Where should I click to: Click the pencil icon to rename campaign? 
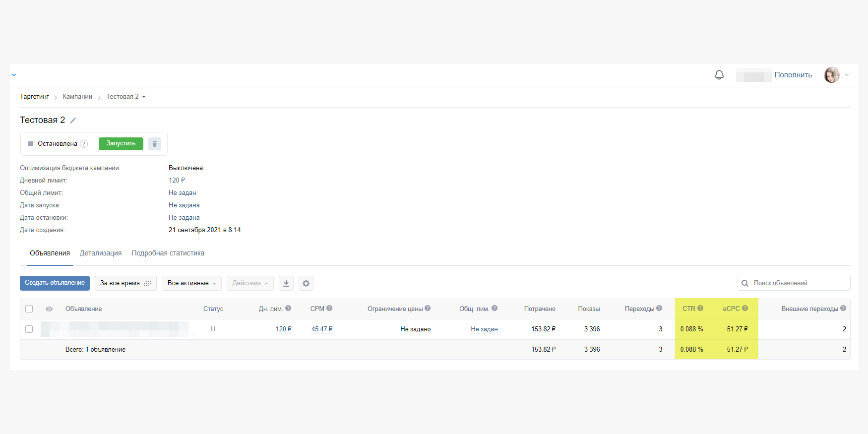point(73,121)
